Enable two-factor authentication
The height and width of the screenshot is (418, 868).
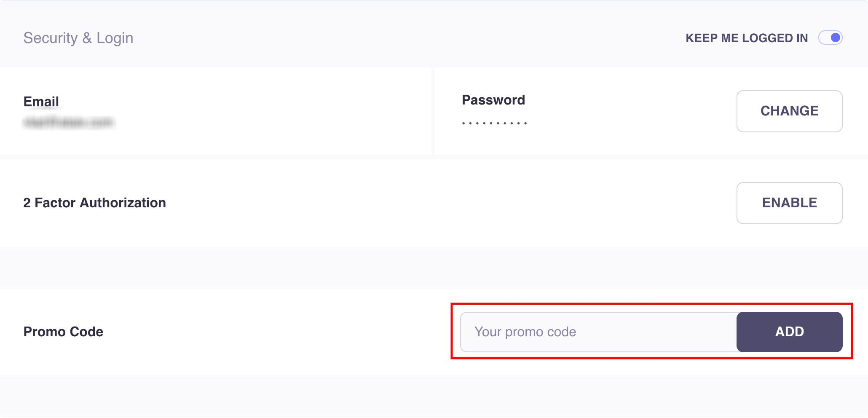(789, 203)
